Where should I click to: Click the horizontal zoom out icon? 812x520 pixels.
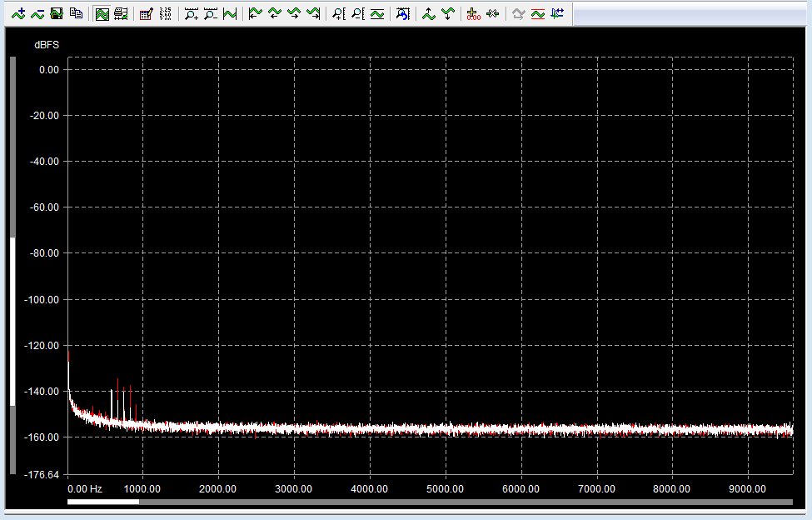coord(210,14)
